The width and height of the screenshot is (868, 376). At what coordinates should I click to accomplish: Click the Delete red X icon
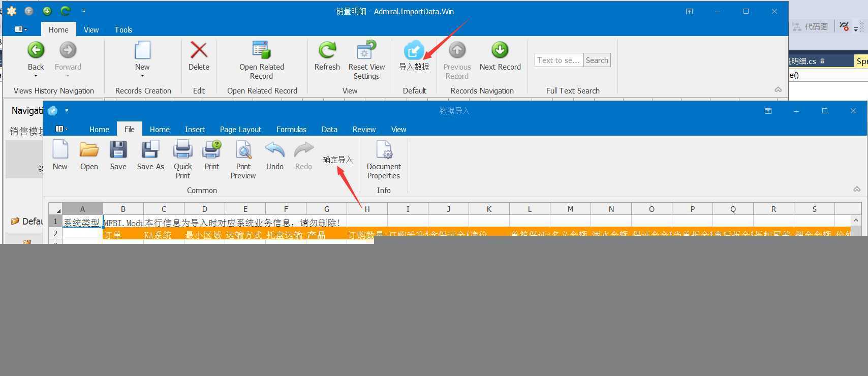[x=199, y=50]
